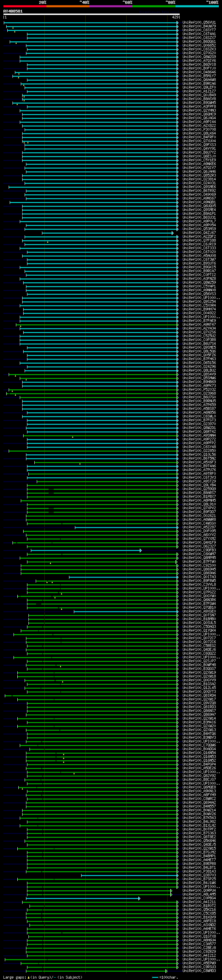
Task: Select the UniRef100_Q9SME6 label
Action: click(199, 187)
